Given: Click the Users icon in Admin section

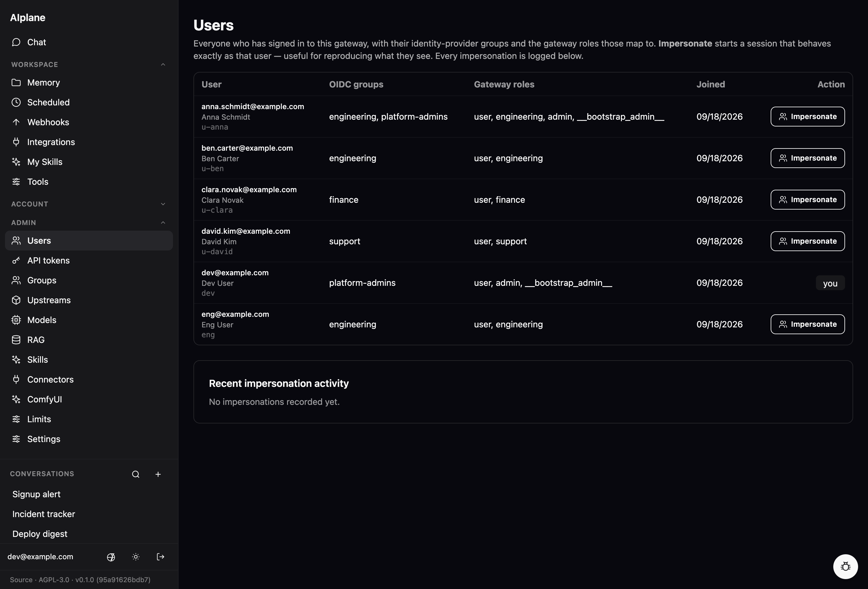Looking at the screenshot, I should (16, 241).
